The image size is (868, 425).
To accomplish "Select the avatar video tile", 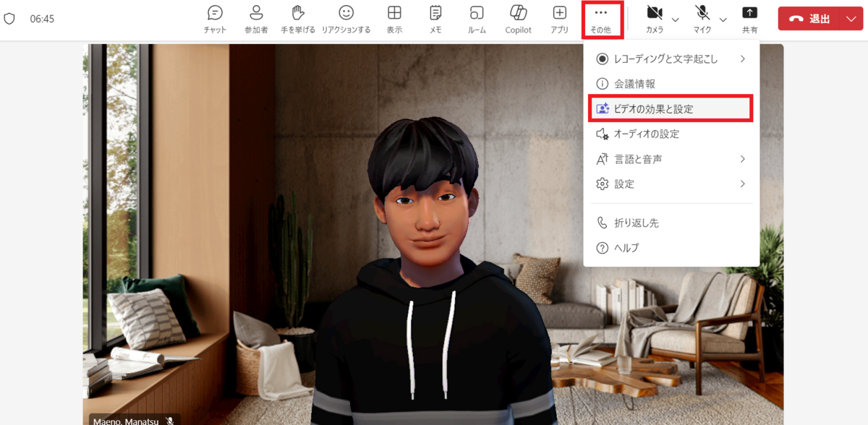I will pyautogui.click(x=433, y=234).
